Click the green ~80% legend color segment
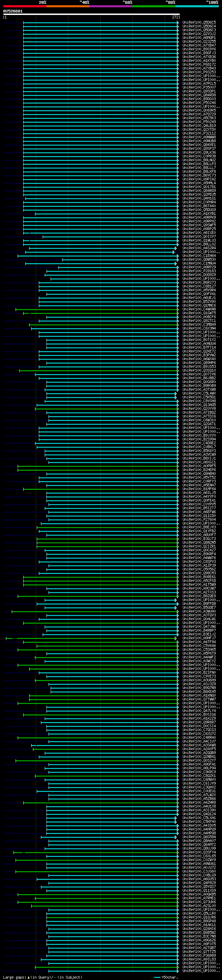Screen dimensions: 222x980 154,6
